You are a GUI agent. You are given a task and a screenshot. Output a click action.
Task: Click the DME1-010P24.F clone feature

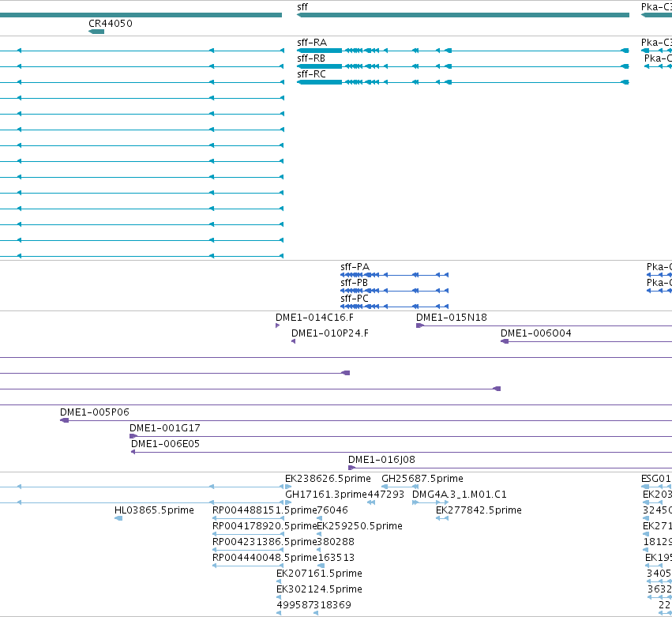pyautogui.click(x=294, y=341)
